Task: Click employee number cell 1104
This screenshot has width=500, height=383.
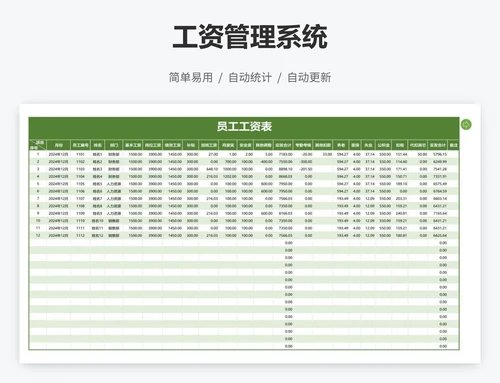Action: coord(80,176)
